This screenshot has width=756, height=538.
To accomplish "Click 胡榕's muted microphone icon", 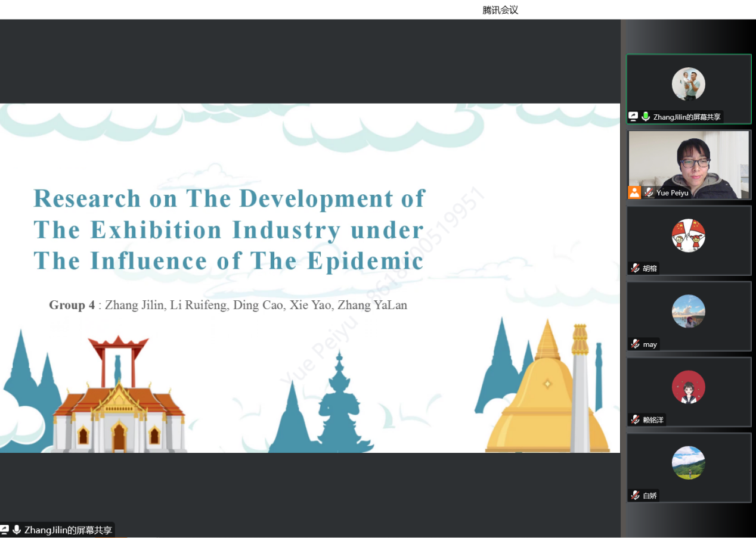I will [636, 268].
